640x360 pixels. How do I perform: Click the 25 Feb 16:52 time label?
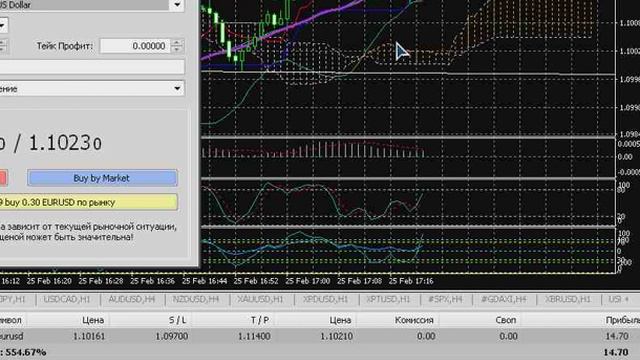click(256, 281)
